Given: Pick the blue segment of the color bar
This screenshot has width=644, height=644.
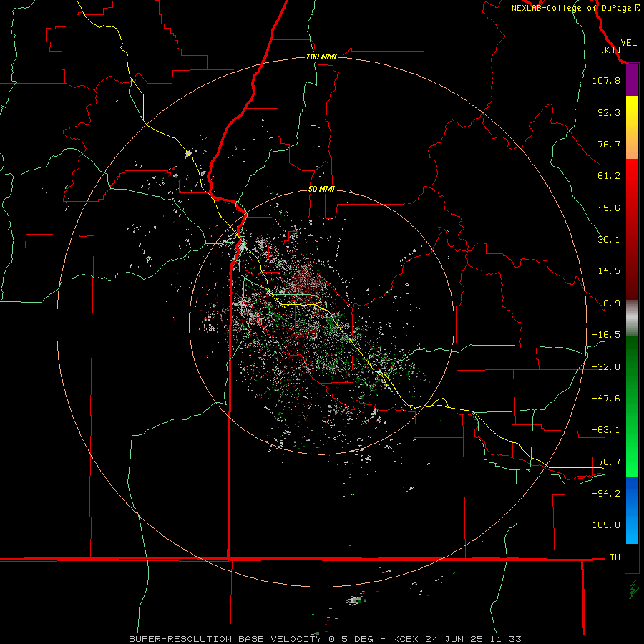Looking at the screenshot, I should pyautogui.click(x=632, y=510).
